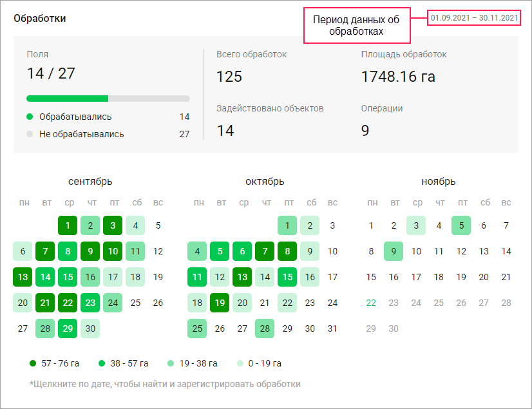532x409 pixels.
Task: Click November 5 in the calendar
Action: [x=461, y=225]
